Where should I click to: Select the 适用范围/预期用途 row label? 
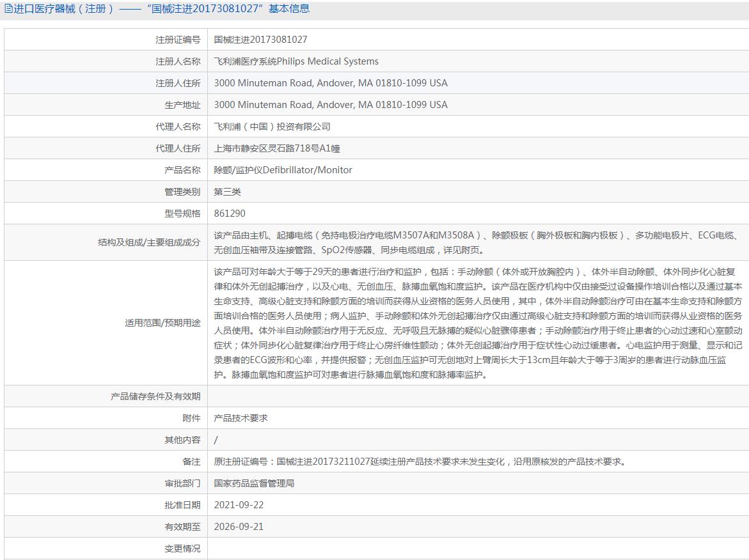(162, 323)
